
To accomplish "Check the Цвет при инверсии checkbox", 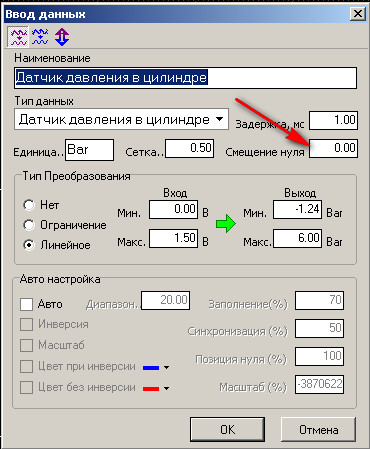I will (26, 367).
